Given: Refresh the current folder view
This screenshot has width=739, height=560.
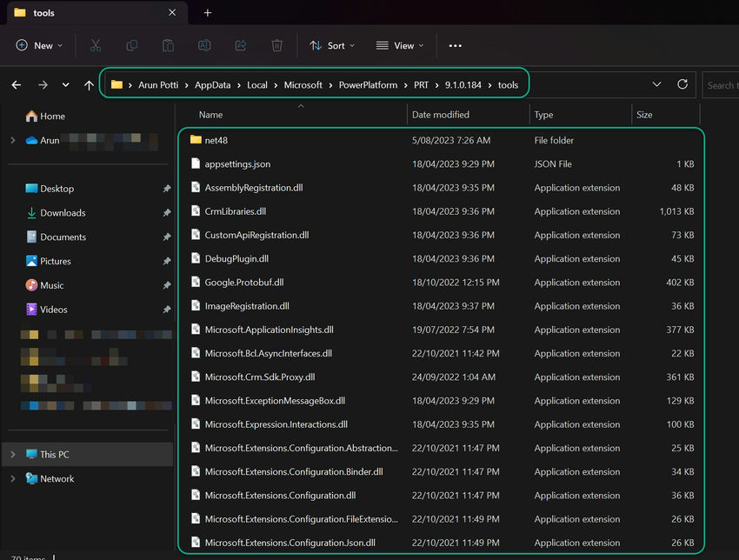Looking at the screenshot, I should pos(682,84).
